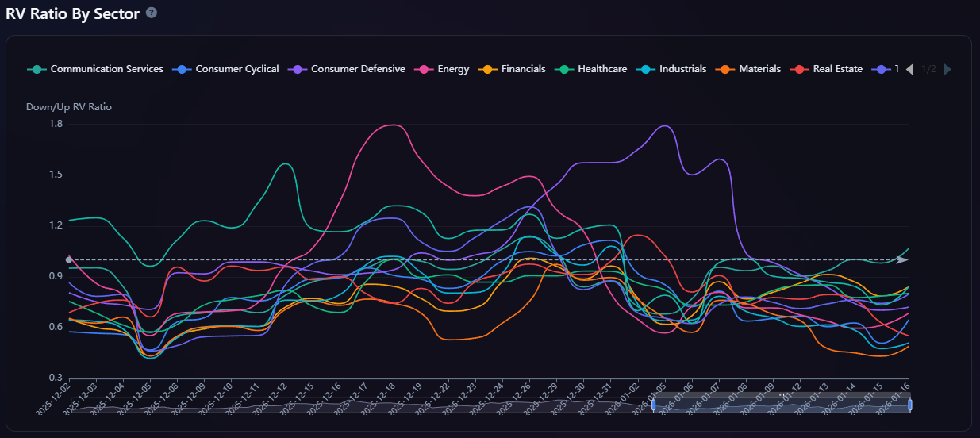Click the Real Estate legend marker icon
The image size is (980, 438).
[x=800, y=69]
